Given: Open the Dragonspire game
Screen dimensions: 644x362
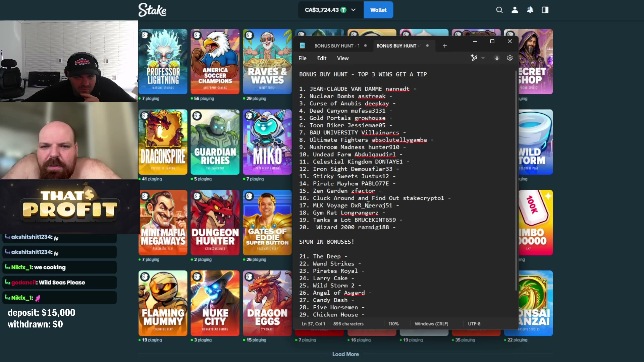Looking at the screenshot, I should pyautogui.click(x=163, y=142).
